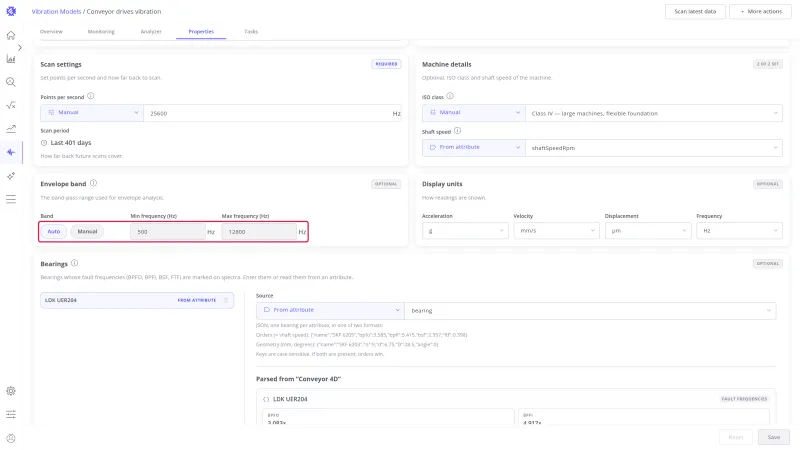Open the hamburger list icon in sidebar

11,199
